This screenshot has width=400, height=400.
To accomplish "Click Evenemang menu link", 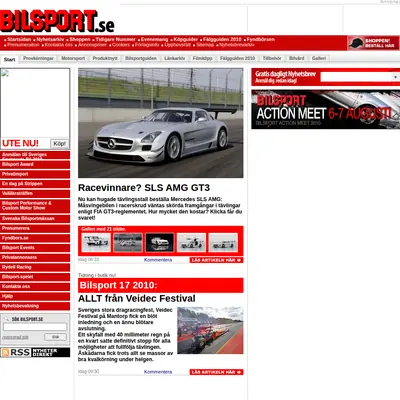I will pos(154,39).
